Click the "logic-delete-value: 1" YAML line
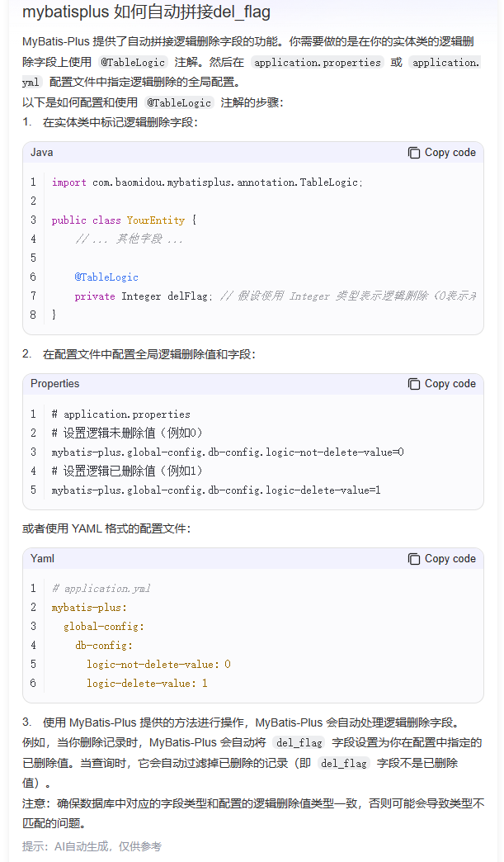This screenshot has width=504, height=862. 147,684
